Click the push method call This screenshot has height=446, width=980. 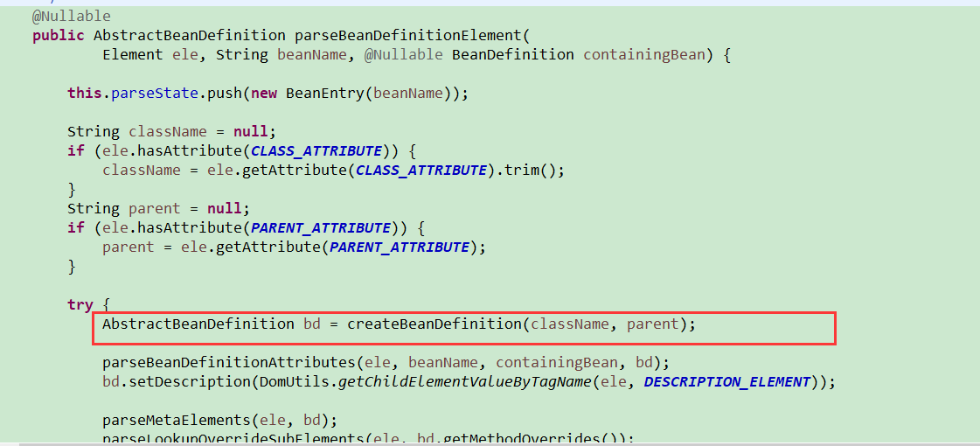coord(225,94)
